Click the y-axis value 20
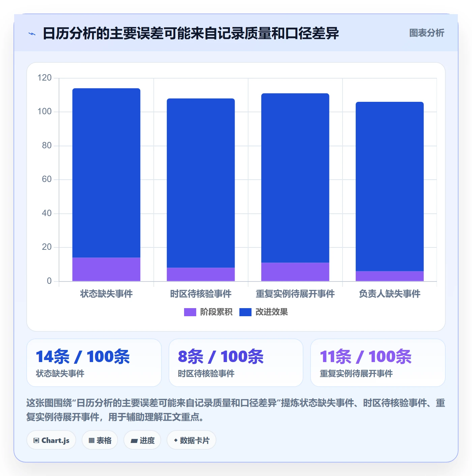This screenshot has height=476, width=472. [x=47, y=247]
